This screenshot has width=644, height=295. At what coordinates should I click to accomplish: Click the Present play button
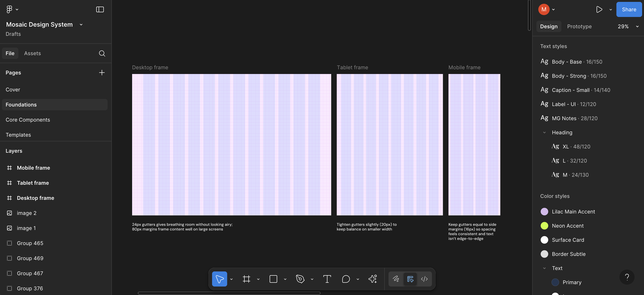pyautogui.click(x=599, y=9)
